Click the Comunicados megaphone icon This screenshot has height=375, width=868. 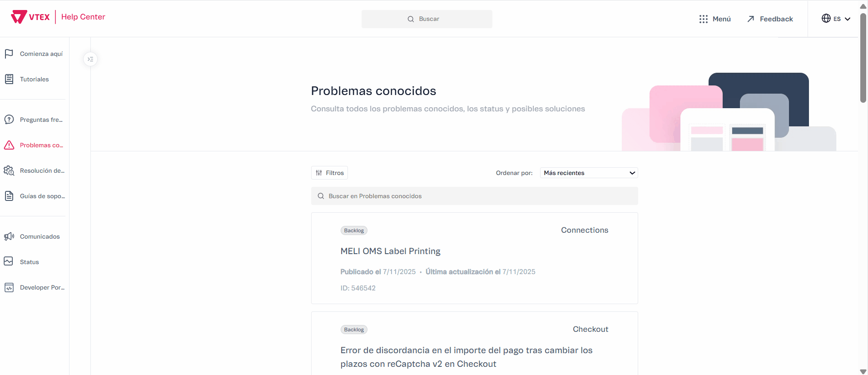(x=9, y=236)
